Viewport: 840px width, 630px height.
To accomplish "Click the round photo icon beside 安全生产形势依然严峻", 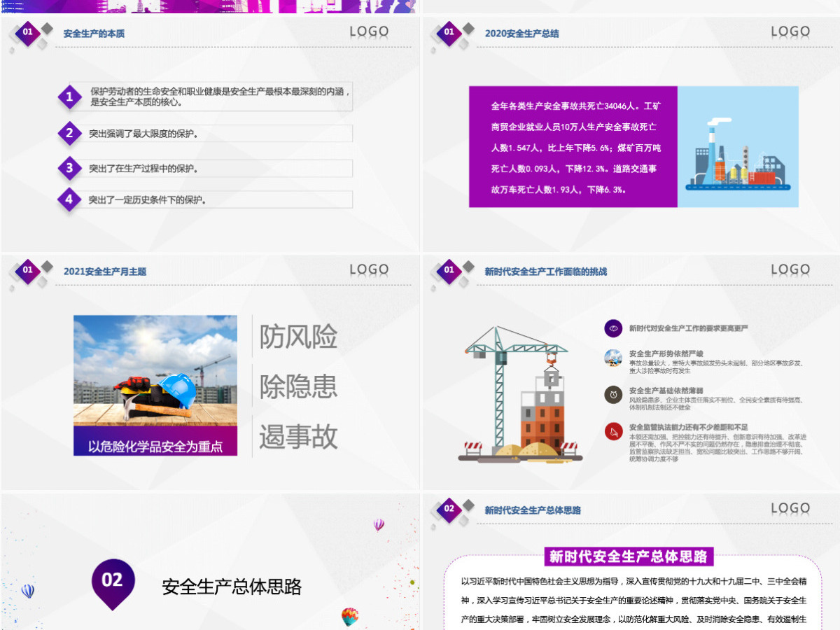I will [x=613, y=358].
